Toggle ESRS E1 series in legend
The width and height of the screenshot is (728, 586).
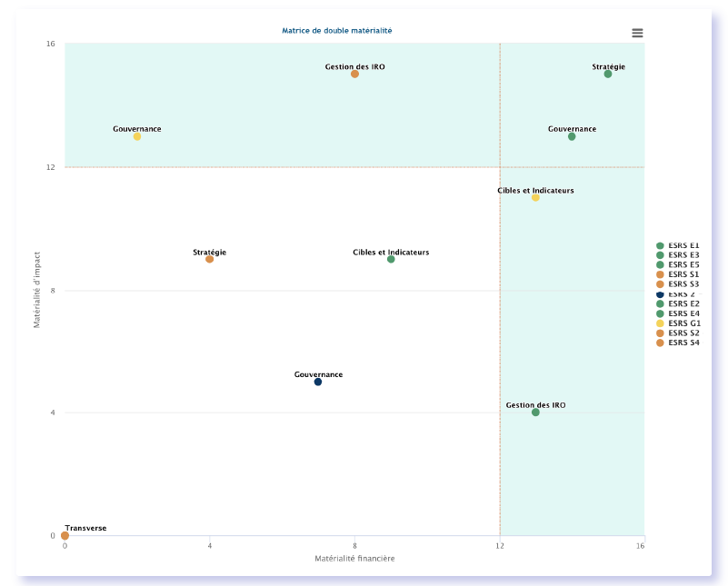pos(677,245)
